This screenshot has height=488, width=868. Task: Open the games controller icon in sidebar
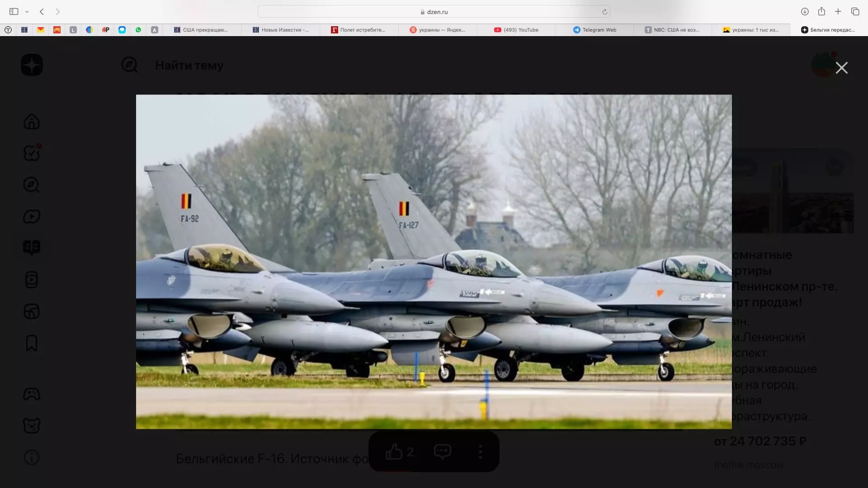point(32,394)
